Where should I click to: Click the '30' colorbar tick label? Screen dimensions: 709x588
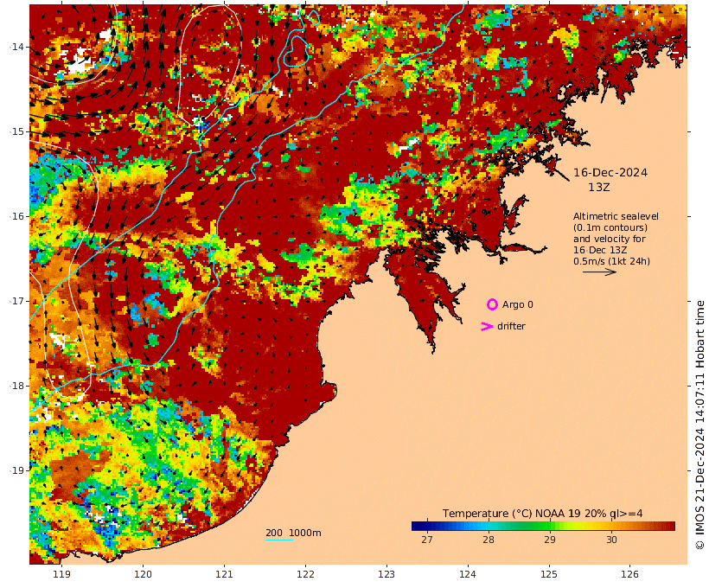pos(611,540)
